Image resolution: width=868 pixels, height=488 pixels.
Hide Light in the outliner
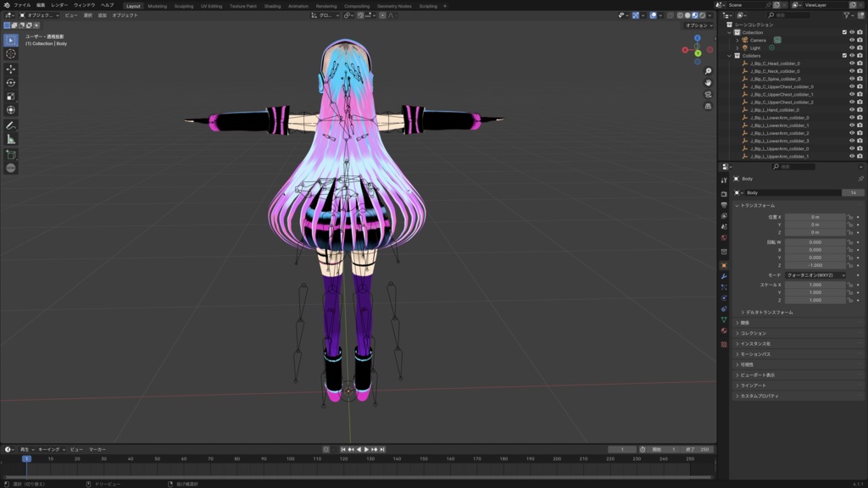(852, 48)
